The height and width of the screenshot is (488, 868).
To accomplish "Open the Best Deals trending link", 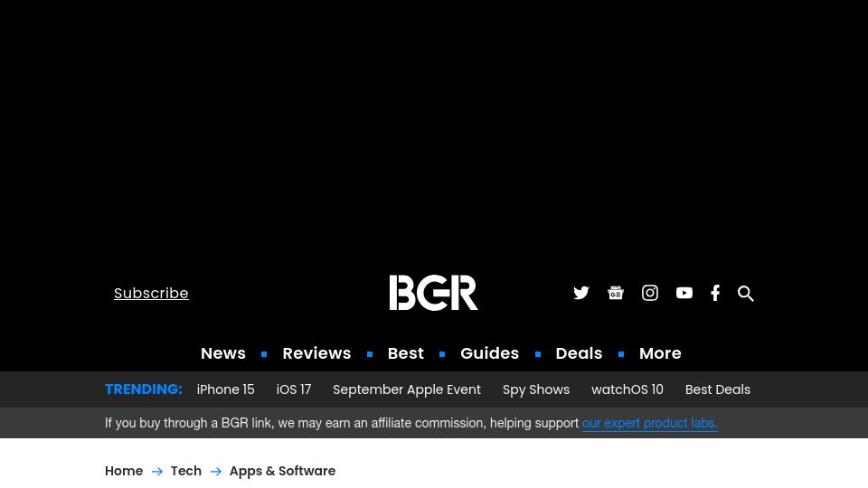I will pos(718,389).
